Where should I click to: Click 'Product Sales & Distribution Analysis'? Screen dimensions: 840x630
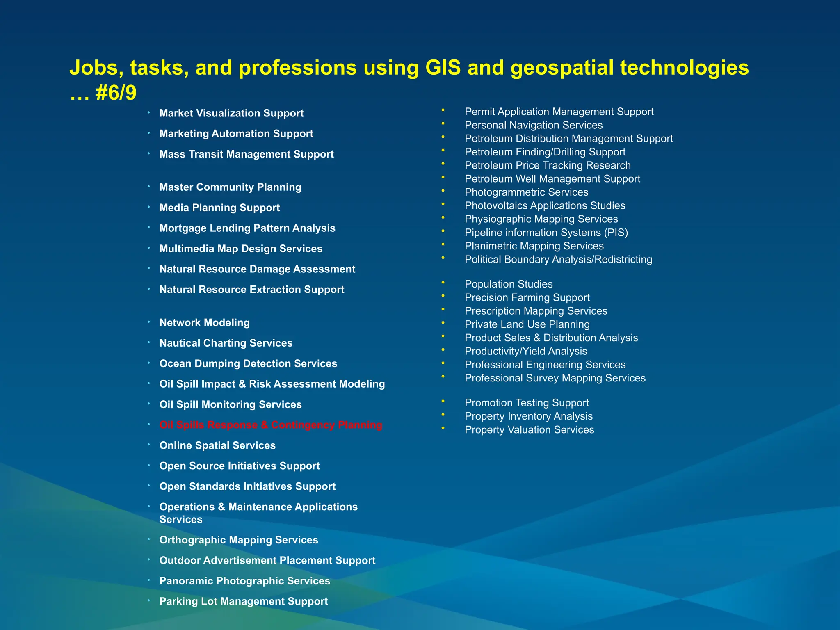[551, 338]
